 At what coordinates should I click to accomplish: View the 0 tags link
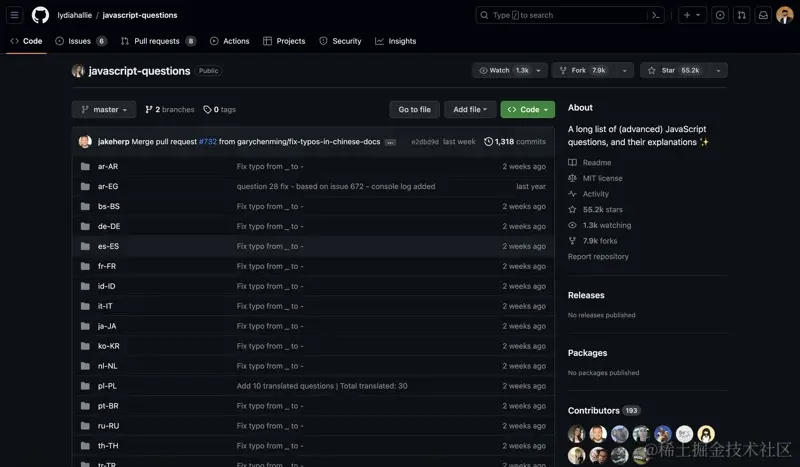click(x=219, y=110)
